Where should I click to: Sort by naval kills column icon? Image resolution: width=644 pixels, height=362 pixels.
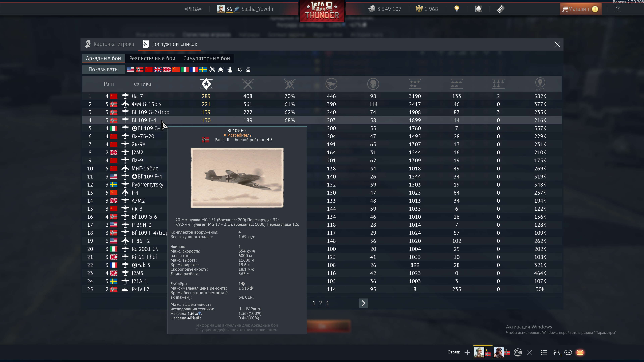[x=498, y=84]
